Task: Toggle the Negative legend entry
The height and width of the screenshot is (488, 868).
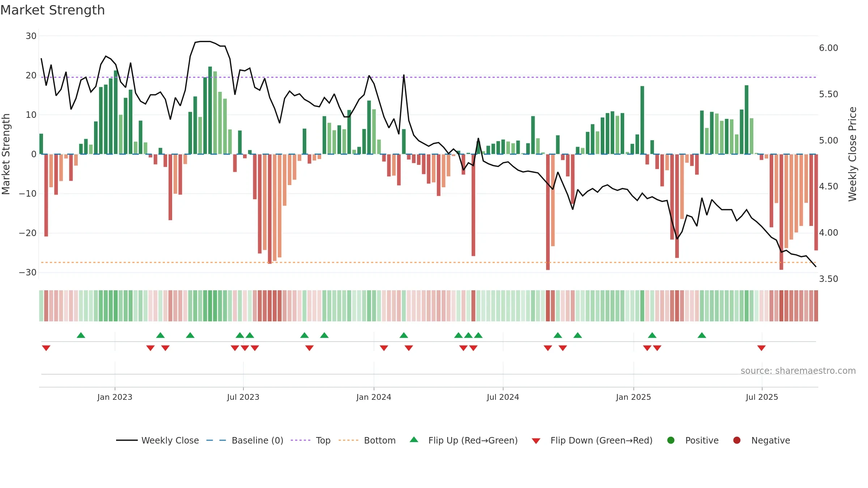Action: tap(761, 440)
